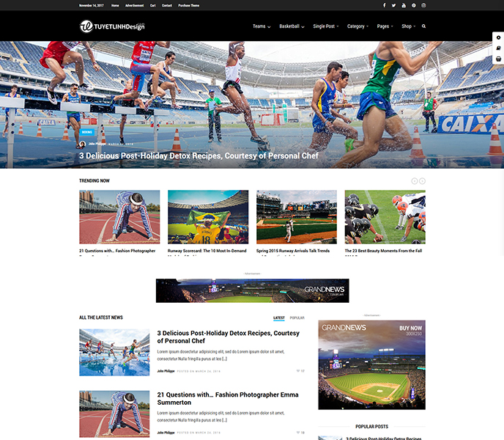The image size is (504, 440).
Task: Like the 21 Questions article heart
Action: (298, 433)
